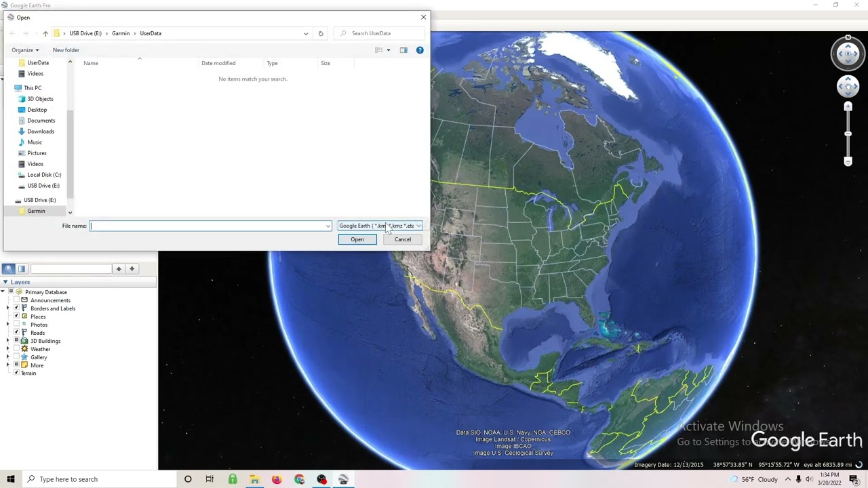Open the Organize dropdown menu
This screenshot has width=868, height=488.
pos(25,50)
